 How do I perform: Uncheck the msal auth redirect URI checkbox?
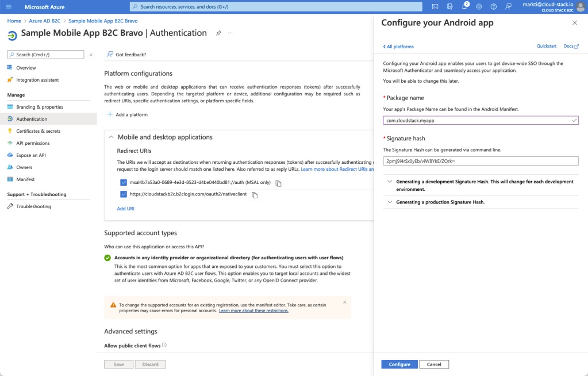point(124,182)
